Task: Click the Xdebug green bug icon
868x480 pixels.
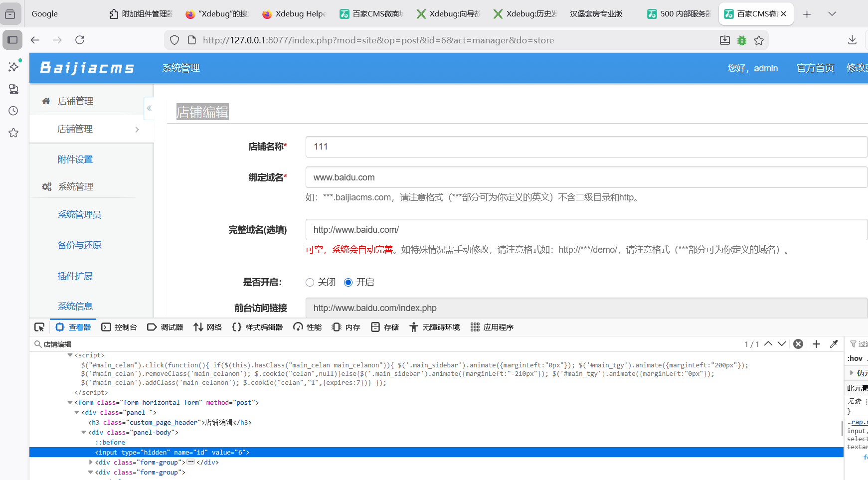Action: point(742,40)
